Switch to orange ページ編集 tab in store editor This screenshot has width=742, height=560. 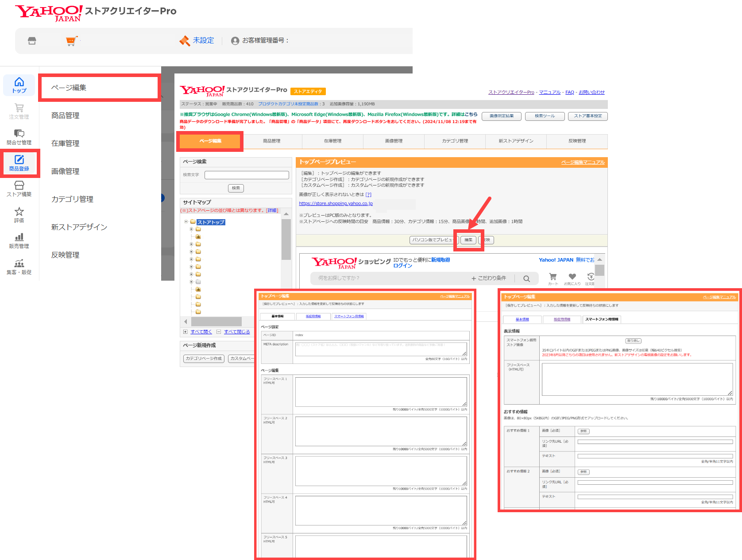(210, 141)
